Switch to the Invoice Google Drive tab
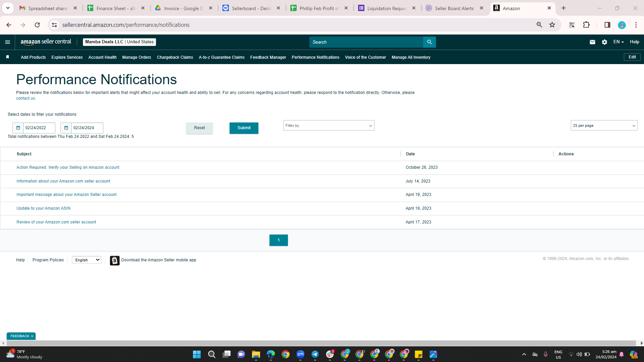The width and height of the screenshot is (644, 362). click(184, 8)
